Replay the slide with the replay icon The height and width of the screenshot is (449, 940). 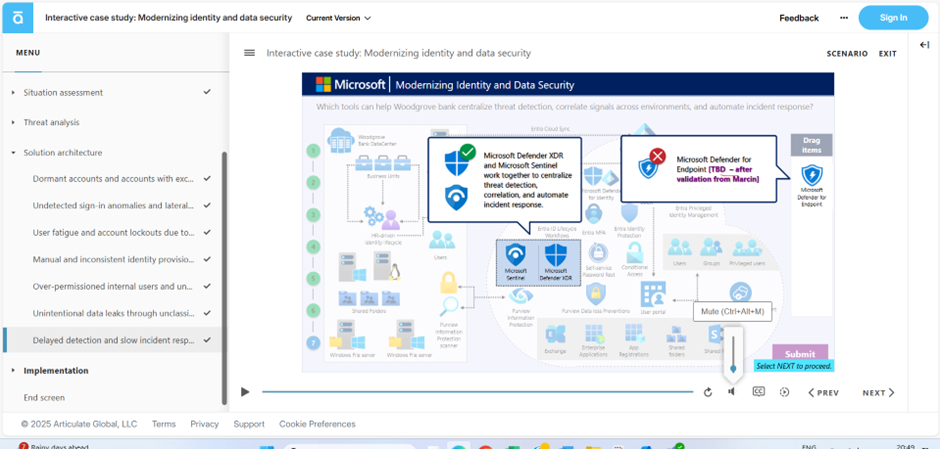coord(708,392)
